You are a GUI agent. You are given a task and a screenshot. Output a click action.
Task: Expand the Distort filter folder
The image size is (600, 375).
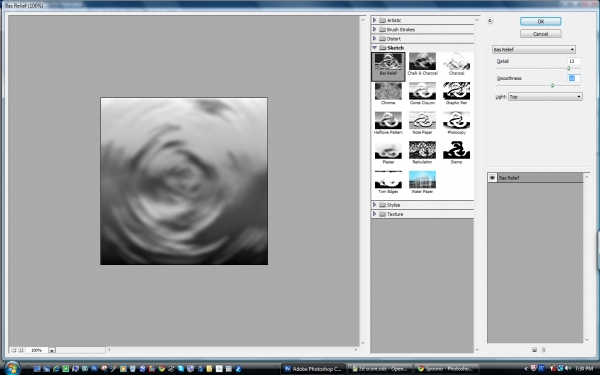[x=375, y=38]
